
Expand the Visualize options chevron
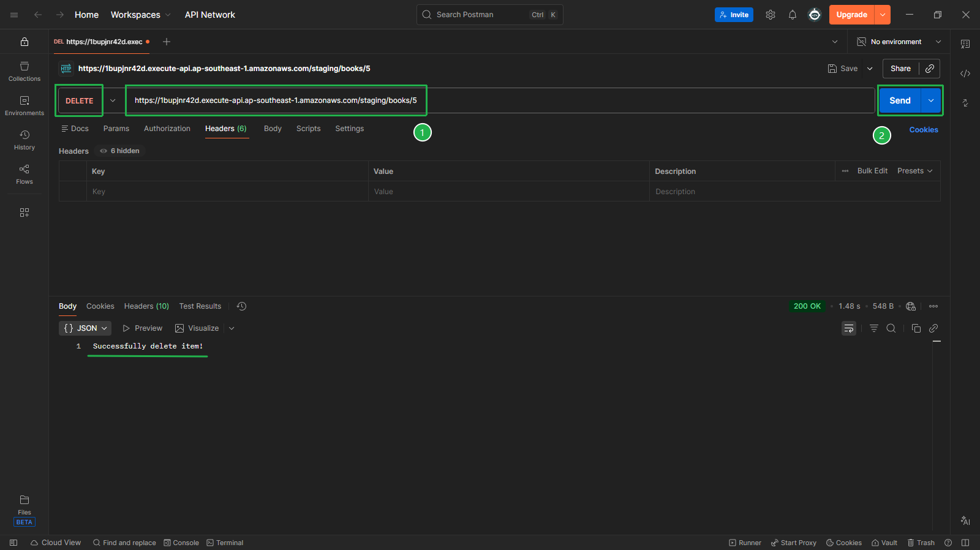pyautogui.click(x=232, y=328)
